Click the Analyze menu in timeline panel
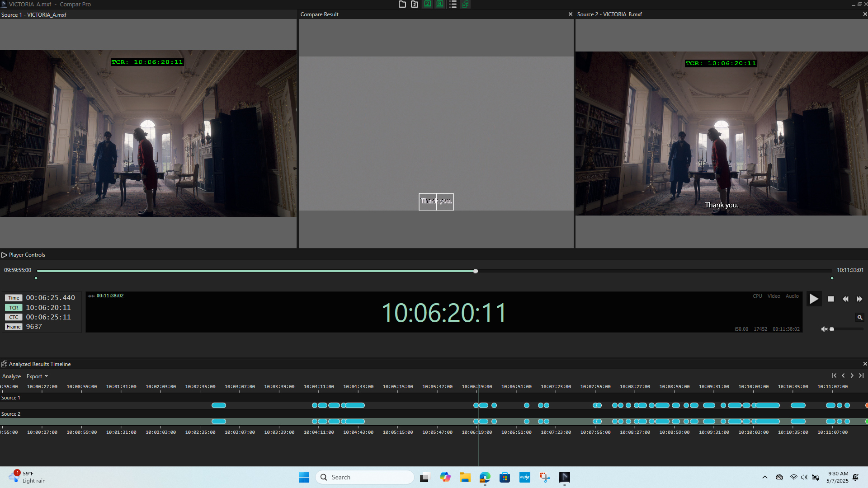 click(x=11, y=376)
